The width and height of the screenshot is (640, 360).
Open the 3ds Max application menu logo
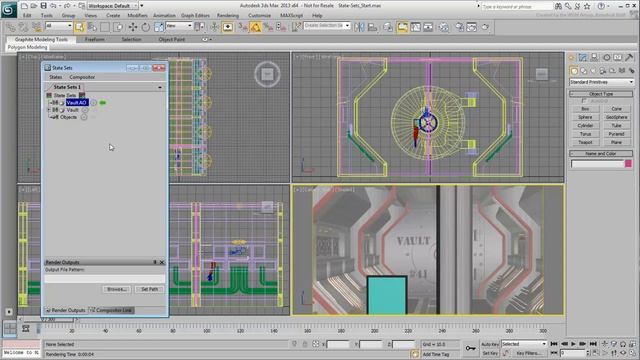click(9, 10)
